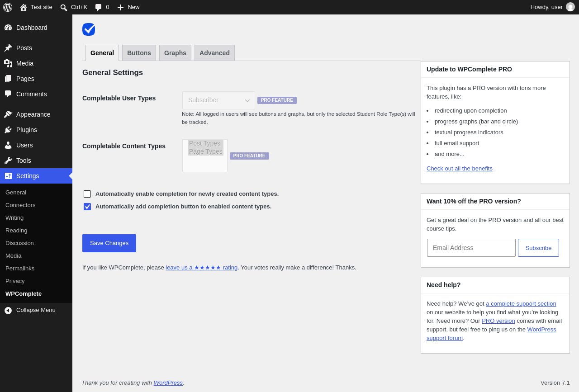This screenshot has height=392, width=579.
Task: Click the Settings sliders icon
Action: click(8, 176)
